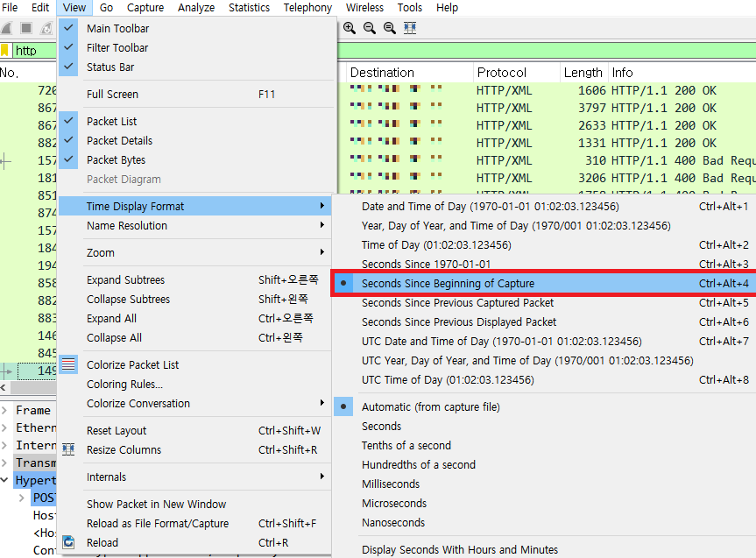Click Full Screen menu entry
The width and height of the screenshot is (756, 558).
tap(194, 94)
